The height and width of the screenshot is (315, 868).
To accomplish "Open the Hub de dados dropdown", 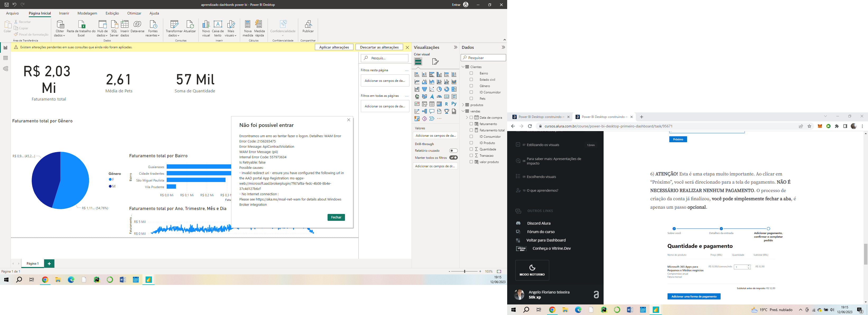I will (x=102, y=33).
